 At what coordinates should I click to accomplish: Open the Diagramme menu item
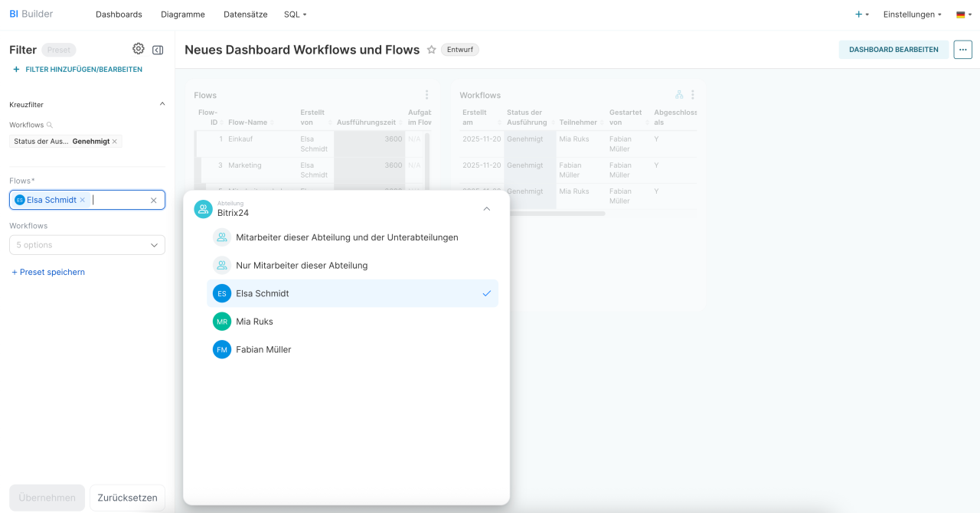point(183,15)
